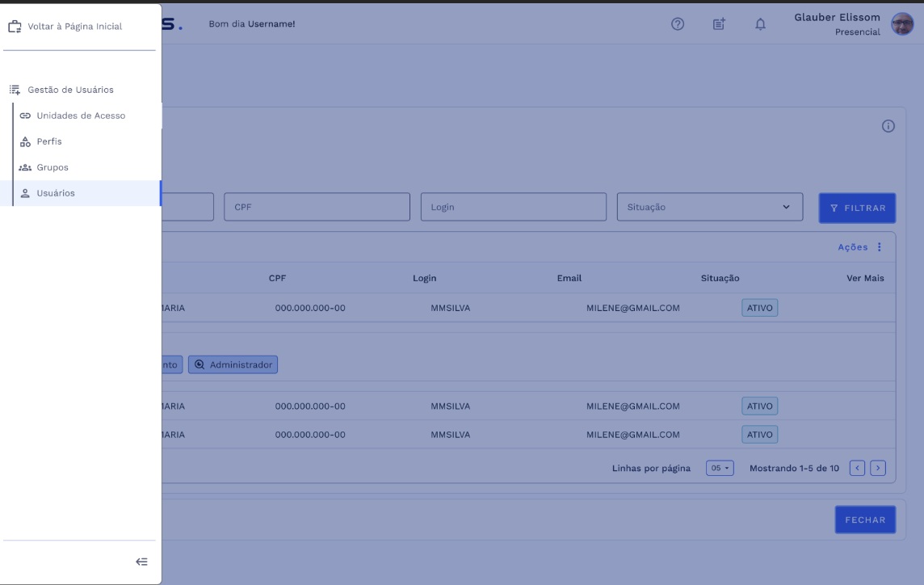The image size is (924, 585).
Task: Click the CPF input field
Action: tap(317, 207)
